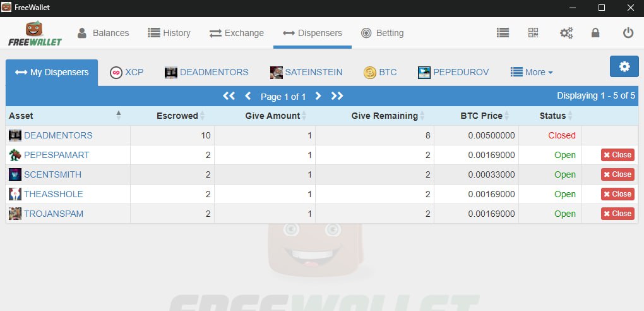Open the PEPESPAMART asset link

57,155
